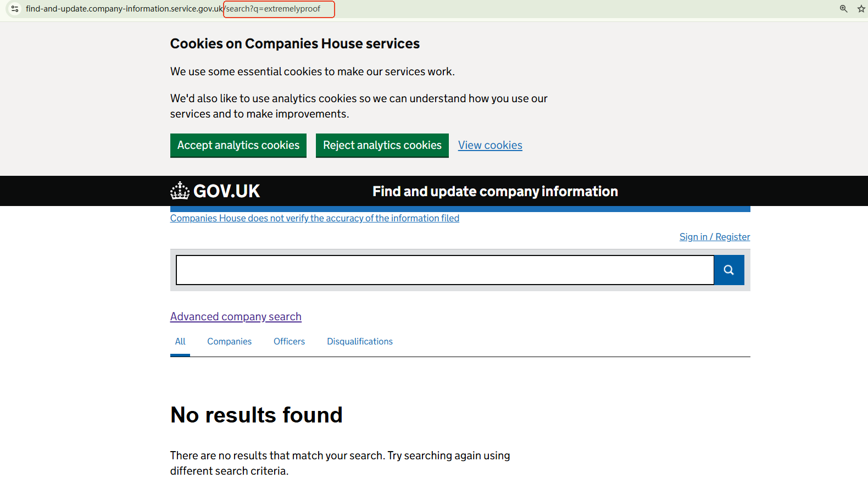Bookmark this page with the star icon
This screenshot has width=868, height=495.
coord(861,9)
